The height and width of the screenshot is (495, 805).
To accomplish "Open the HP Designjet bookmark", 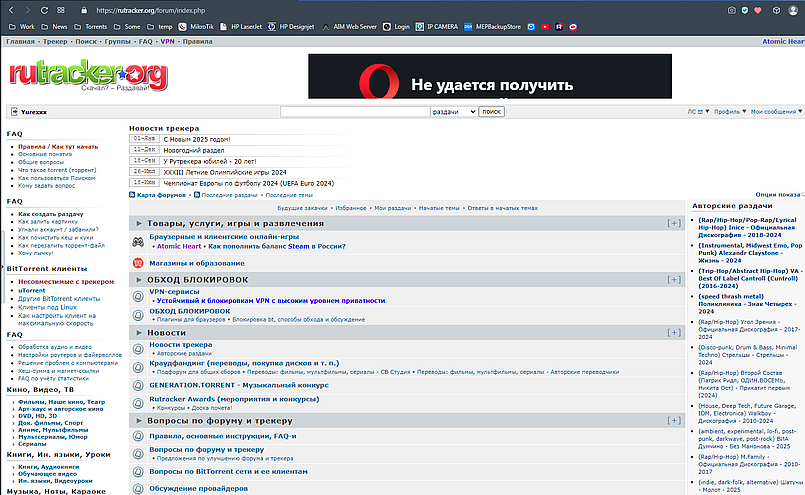I will pyautogui.click(x=291, y=27).
